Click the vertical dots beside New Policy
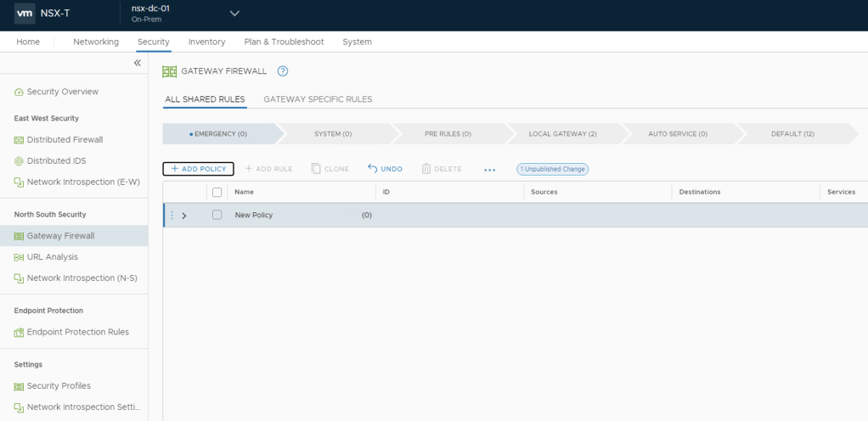 [172, 216]
